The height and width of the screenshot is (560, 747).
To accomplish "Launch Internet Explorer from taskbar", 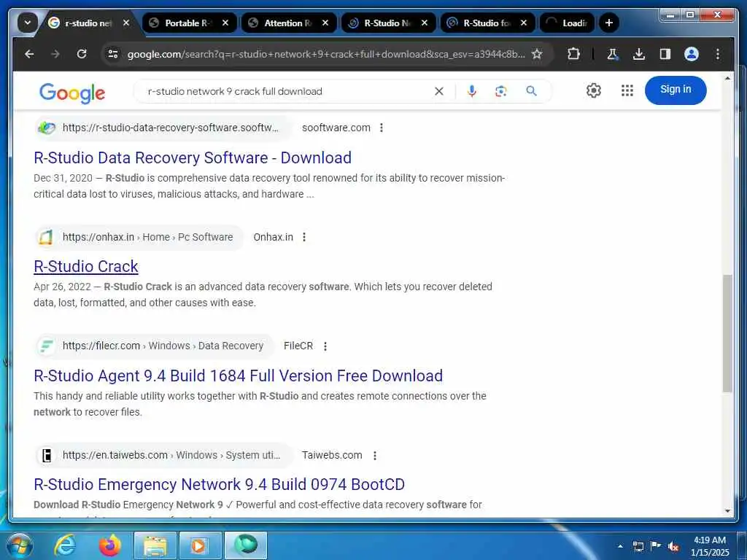I will pos(64,545).
